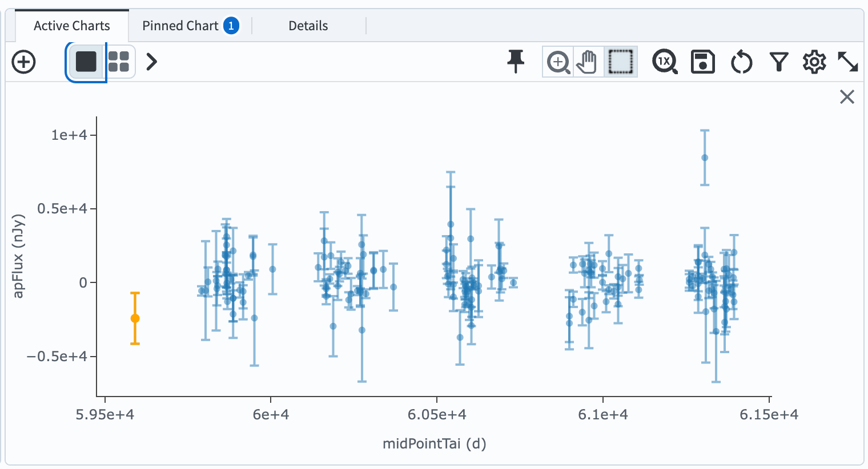The image size is (868, 469).
Task: Open the filter funnel tool
Action: click(x=779, y=62)
